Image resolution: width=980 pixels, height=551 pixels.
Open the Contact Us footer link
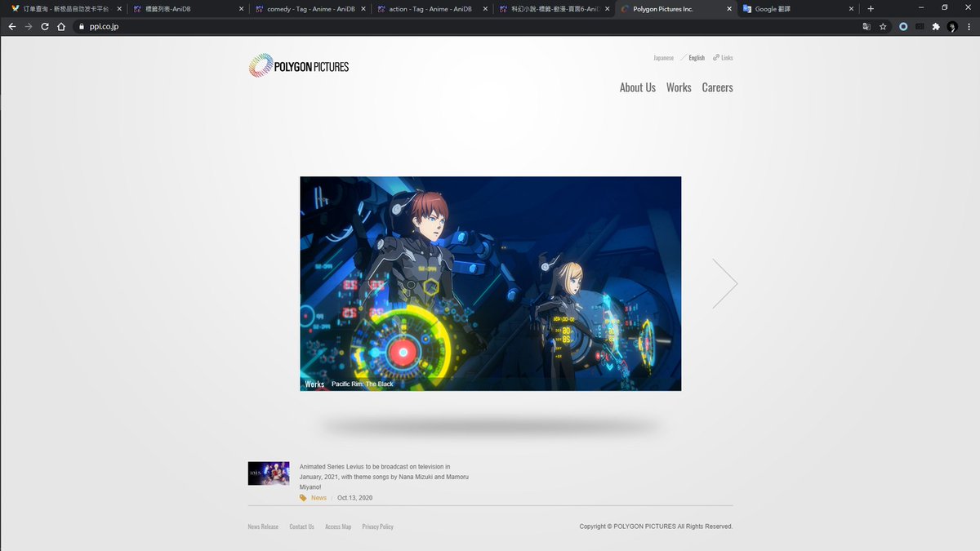pyautogui.click(x=301, y=527)
